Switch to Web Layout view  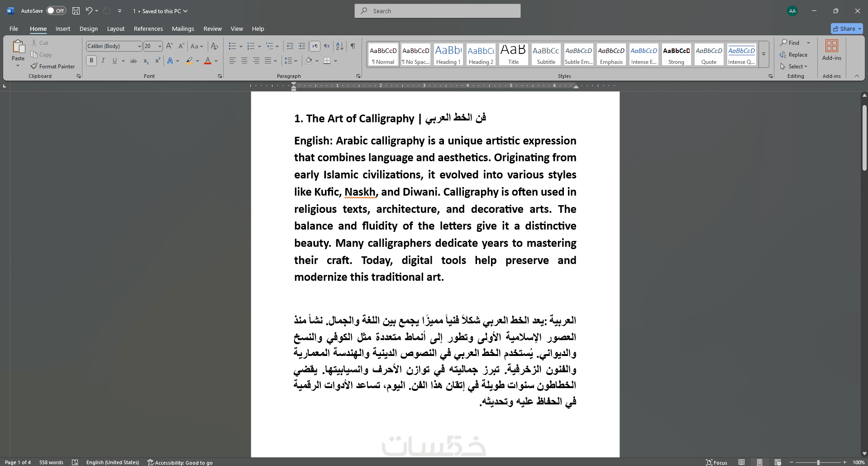[x=777, y=462]
